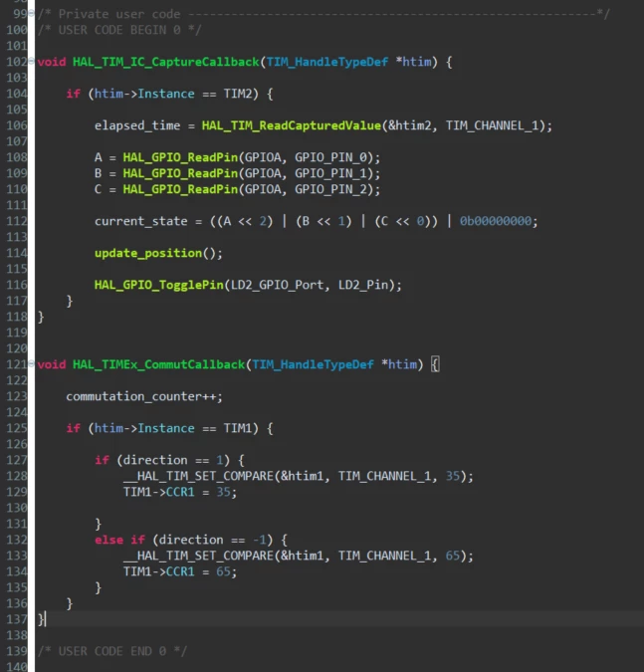
Task: Click the void keyword on line 102
Action: tap(52, 62)
